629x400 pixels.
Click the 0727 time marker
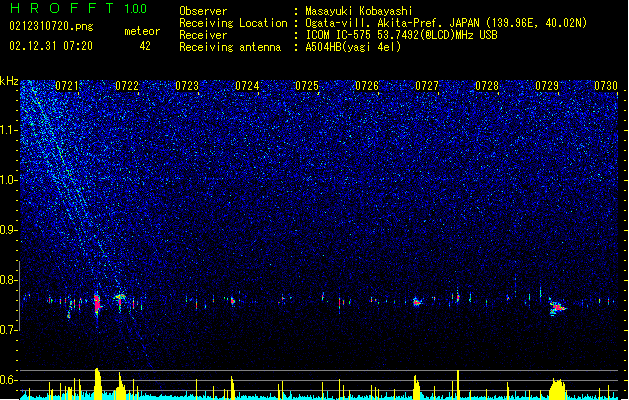pyautogui.click(x=427, y=86)
